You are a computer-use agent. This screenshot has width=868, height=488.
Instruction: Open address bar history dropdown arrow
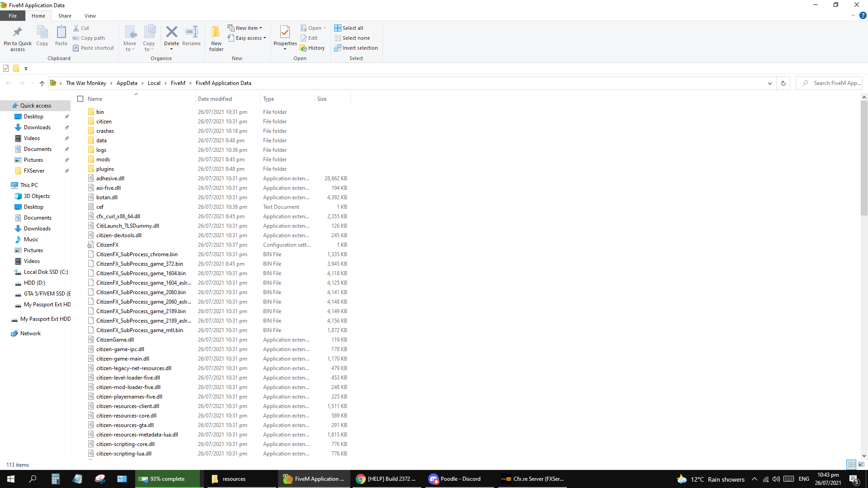click(770, 83)
